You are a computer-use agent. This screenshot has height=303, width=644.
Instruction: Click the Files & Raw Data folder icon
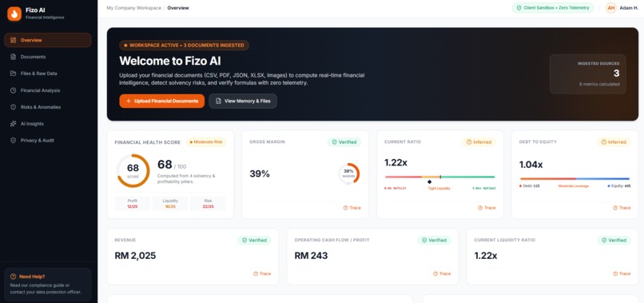(13, 74)
